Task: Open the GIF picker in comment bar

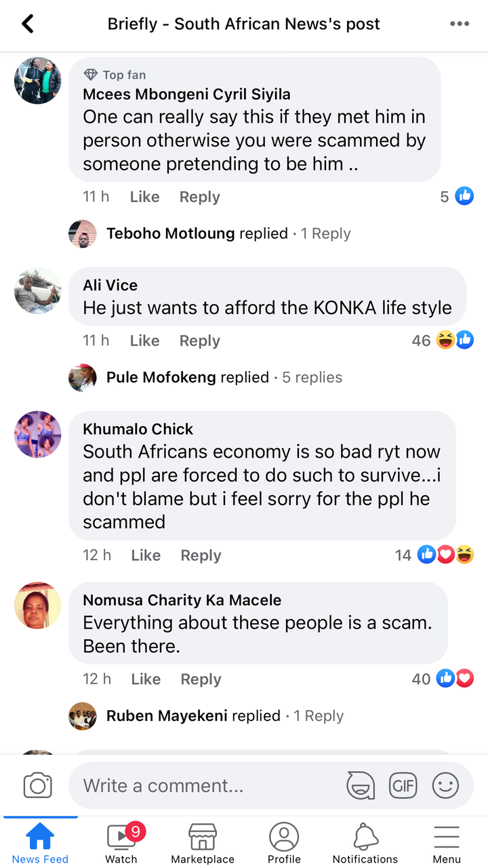Action: (403, 786)
